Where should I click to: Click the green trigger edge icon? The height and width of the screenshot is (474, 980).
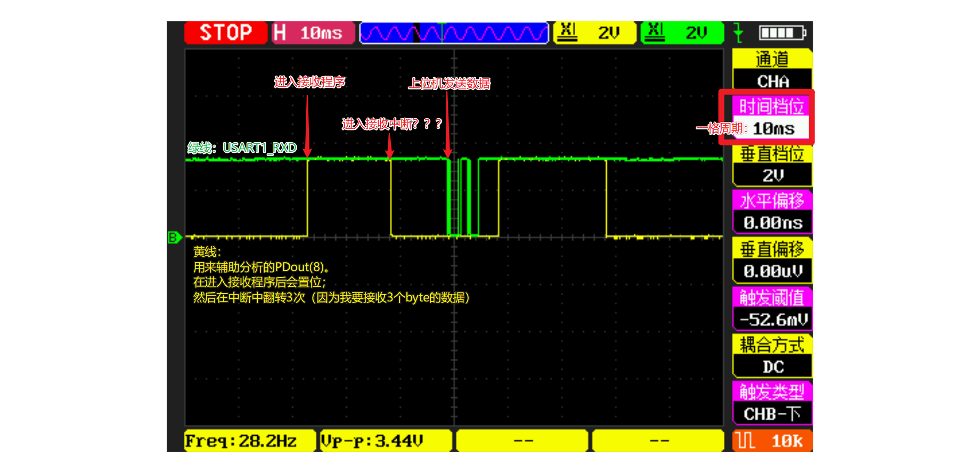(x=738, y=33)
